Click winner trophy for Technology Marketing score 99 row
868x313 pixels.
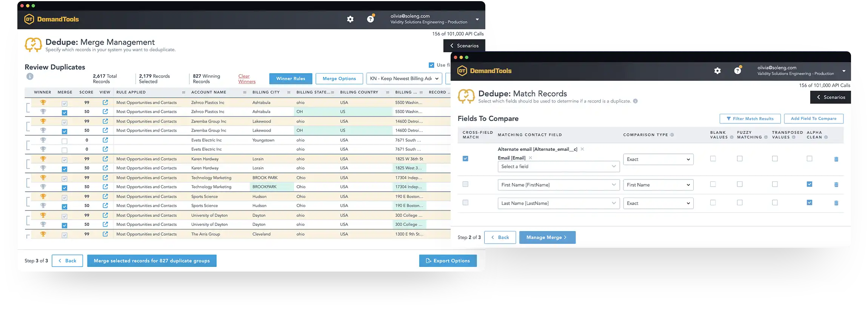coord(43,178)
